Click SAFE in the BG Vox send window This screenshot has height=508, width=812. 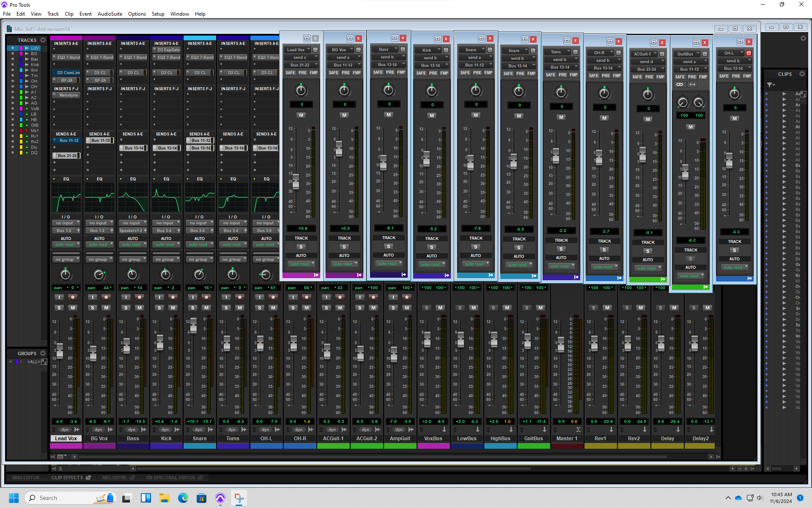click(x=333, y=73)
